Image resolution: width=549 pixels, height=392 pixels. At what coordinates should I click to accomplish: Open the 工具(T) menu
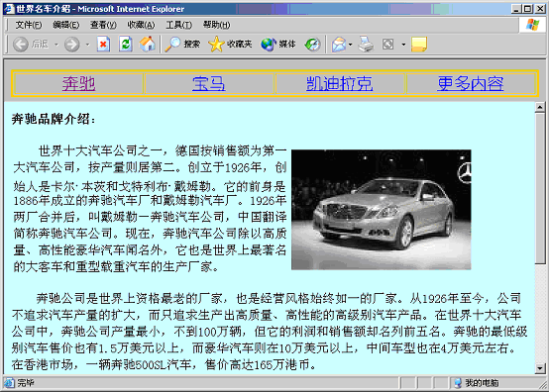(x=178, y=25)
